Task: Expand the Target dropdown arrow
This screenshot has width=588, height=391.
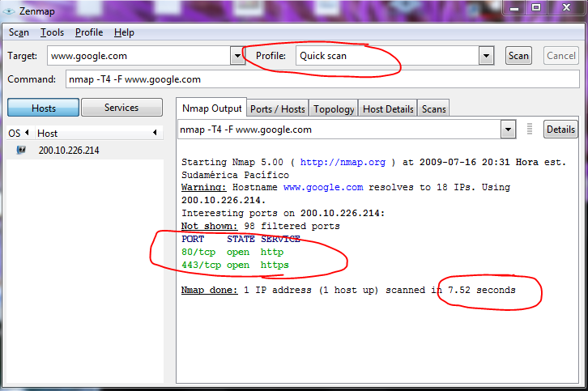Action: tap(238, 56)
